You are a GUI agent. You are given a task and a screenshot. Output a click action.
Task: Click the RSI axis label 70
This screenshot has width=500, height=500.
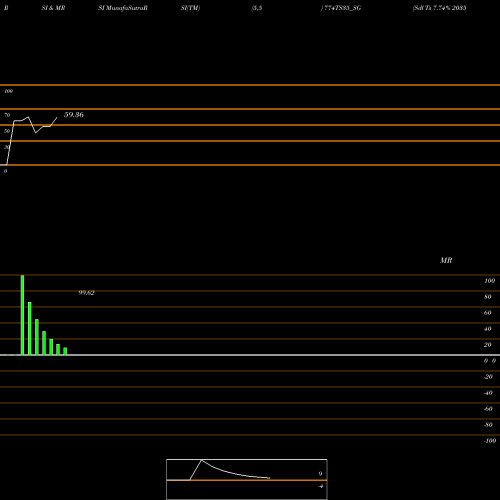[x=7, y=115]
